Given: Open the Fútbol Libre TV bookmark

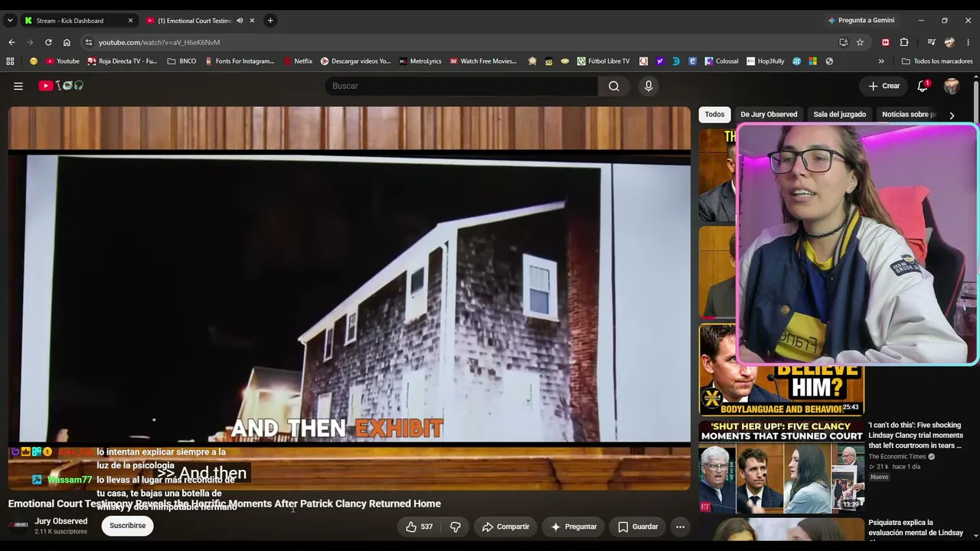Looking at the screenshot, I should 603,61.
